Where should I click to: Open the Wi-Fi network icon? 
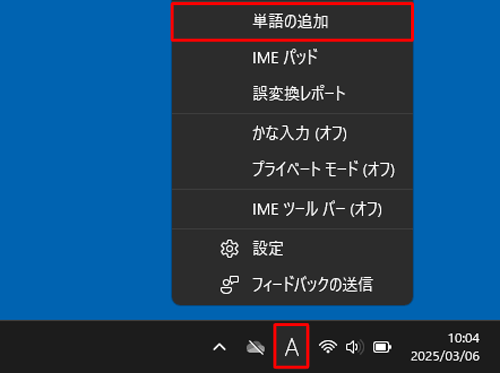tap(328, 347)
